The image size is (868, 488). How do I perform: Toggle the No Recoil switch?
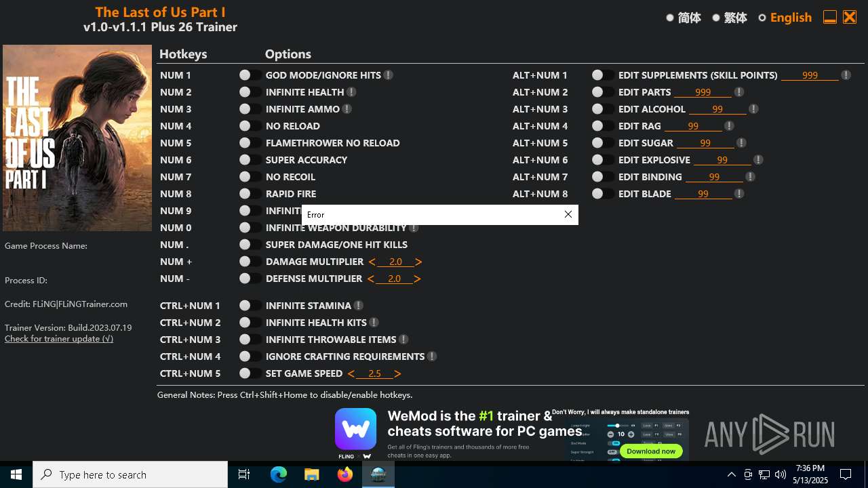tap(250, 177)
